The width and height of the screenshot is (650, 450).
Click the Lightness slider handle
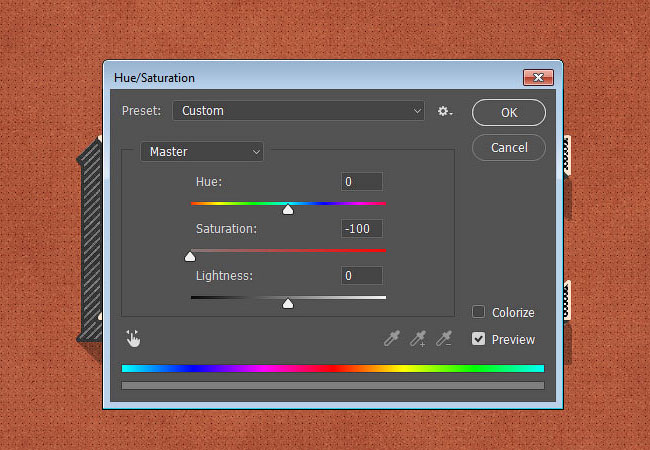click(288, 303)
